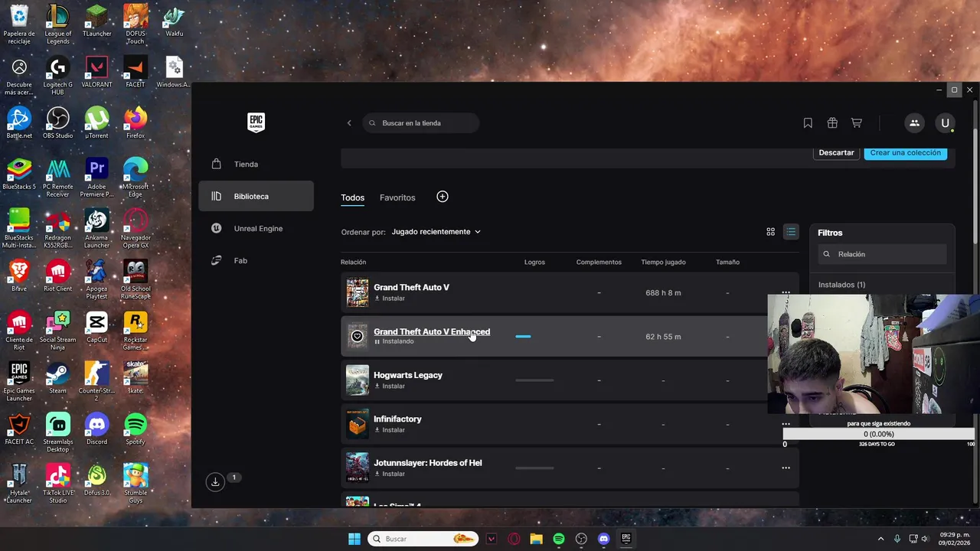Click 'Crear una colección' button
Image resolution: width=980 pixels, height=551 pixels.
click(x=905, y=152)
